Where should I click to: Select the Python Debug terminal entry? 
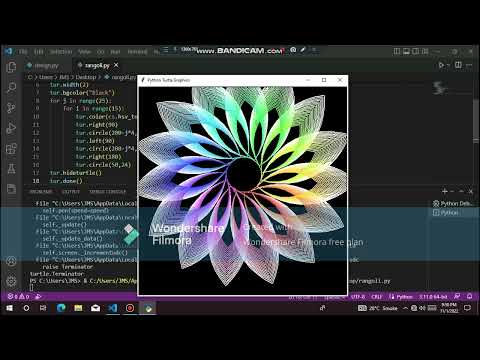pos(452,203)
